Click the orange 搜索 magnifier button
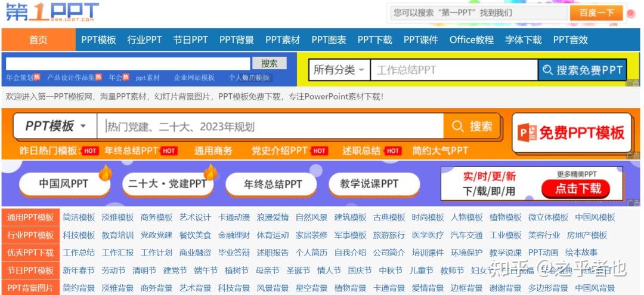Image resolution: width=644 pixels, height=295 pixels. tap(472, 126)
